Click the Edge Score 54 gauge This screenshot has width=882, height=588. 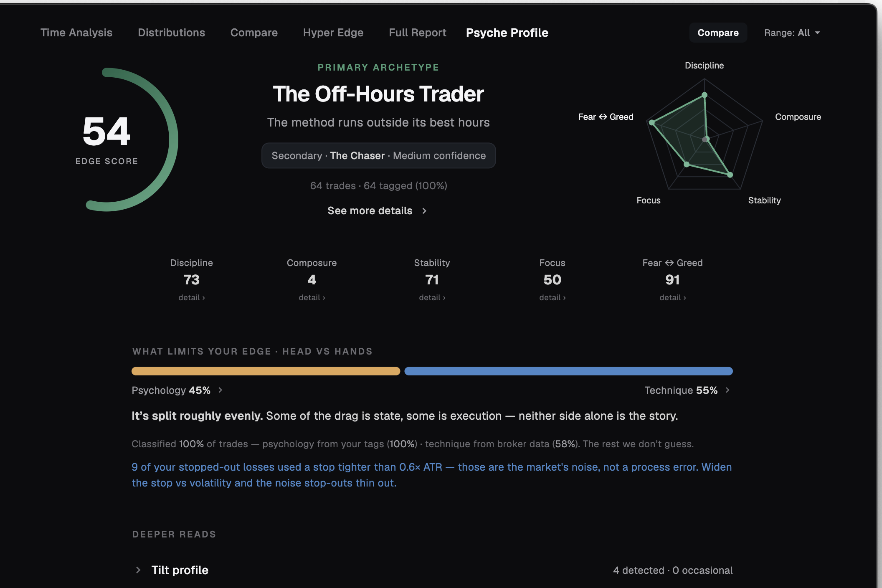point(107,139)
